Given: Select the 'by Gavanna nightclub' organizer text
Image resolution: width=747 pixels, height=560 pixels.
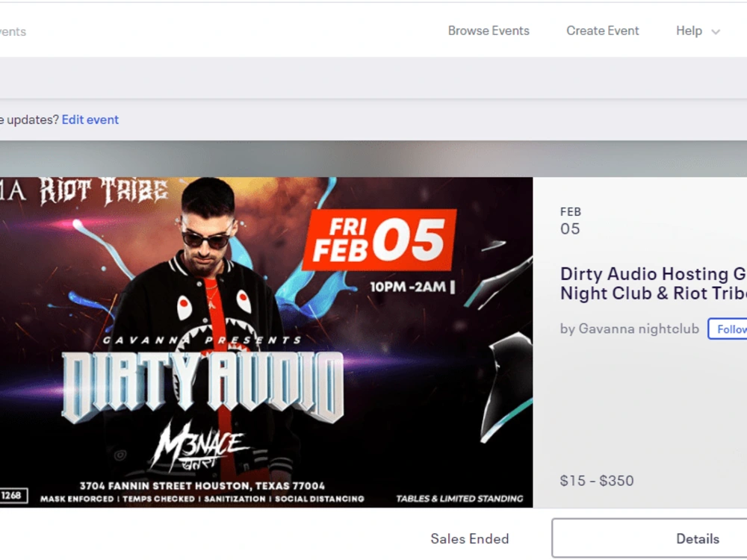Looking at the screenshot, I should (x=629, y=329).
